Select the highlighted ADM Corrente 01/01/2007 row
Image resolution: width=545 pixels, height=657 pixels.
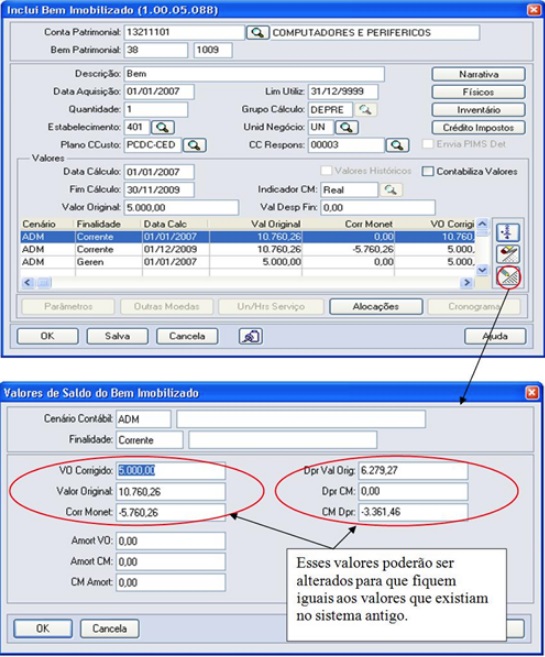pos(248,237)
